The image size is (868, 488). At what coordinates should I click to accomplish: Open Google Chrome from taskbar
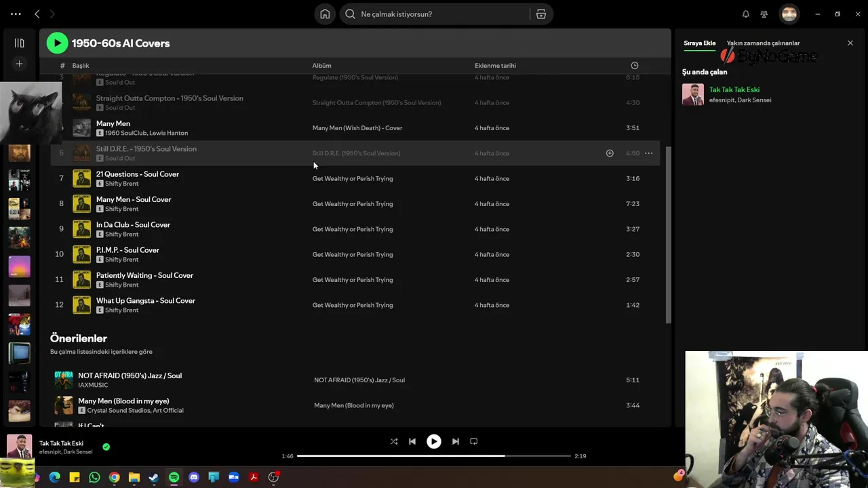click(x=114, y=477)
